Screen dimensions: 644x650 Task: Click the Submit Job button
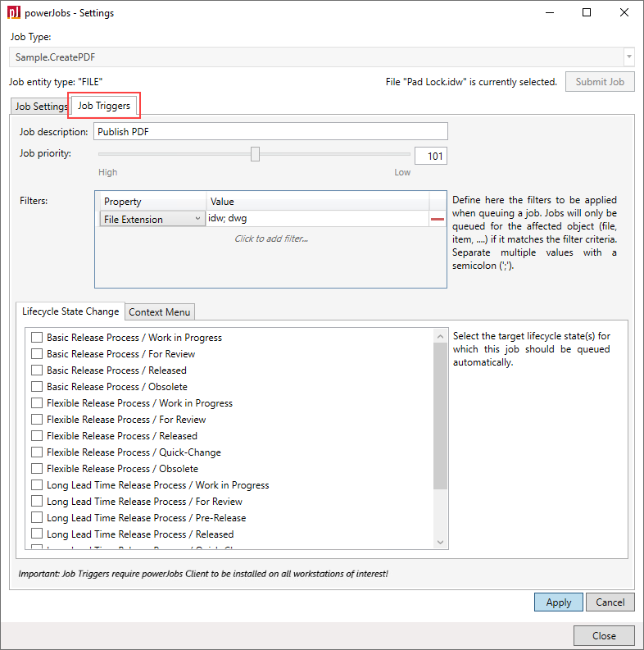coord(600,82)
